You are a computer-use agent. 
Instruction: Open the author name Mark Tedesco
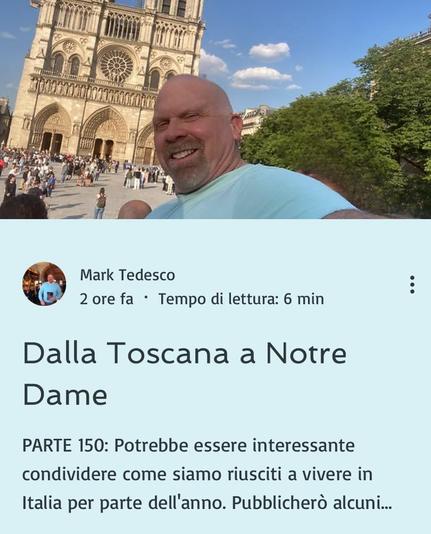127,275
